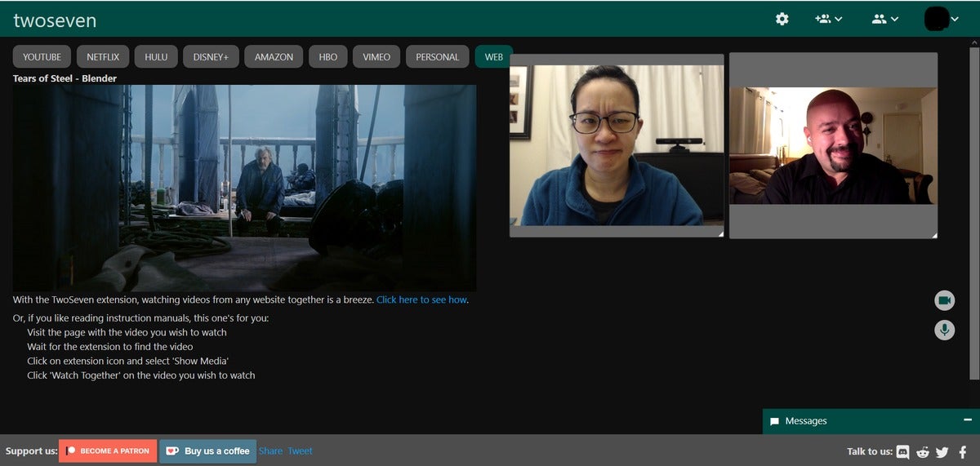Viewport: 980px width, 466px height.
Task: Visit the Reddit icon link
Action: [x=923, y=451]
